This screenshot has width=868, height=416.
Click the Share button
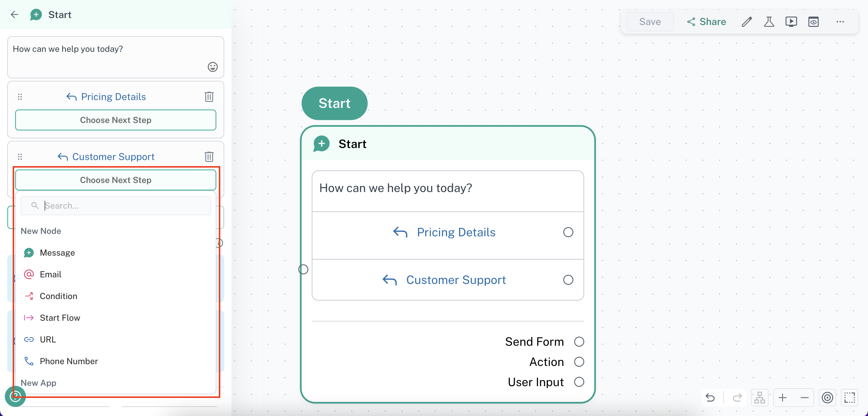click(x=706, y=22)
